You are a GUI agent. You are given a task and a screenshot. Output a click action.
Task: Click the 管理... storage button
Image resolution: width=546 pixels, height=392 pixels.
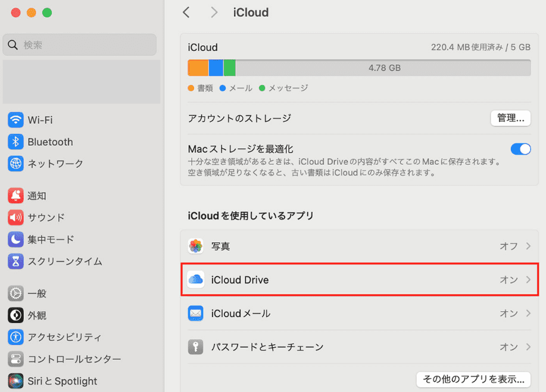pos(510,118)
